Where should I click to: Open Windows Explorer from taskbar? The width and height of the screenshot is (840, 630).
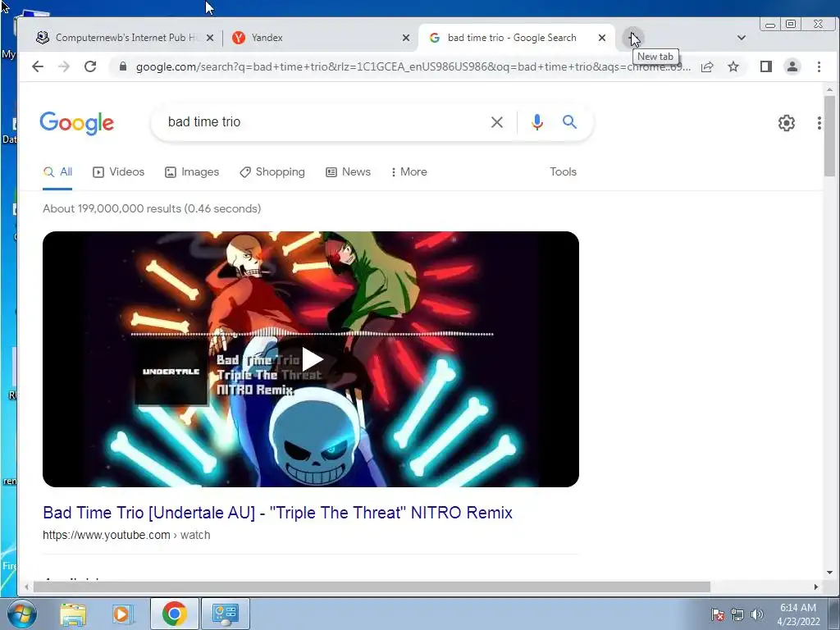click(x=73, y=614)
